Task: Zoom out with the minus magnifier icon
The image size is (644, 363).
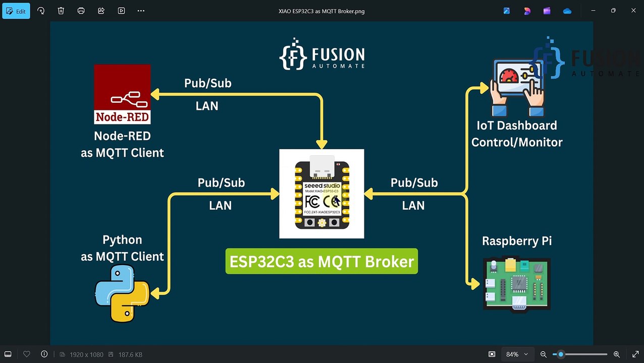Action: [544, 354]
